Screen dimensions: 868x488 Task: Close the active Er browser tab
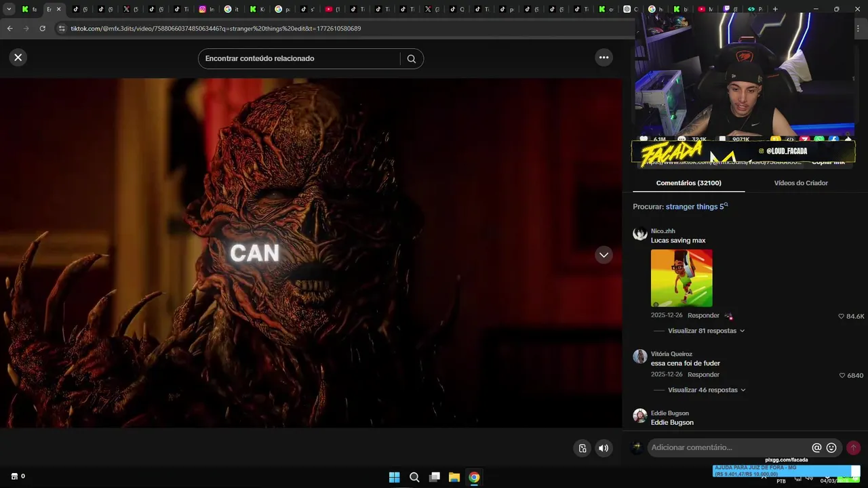[x=58, y=9]
